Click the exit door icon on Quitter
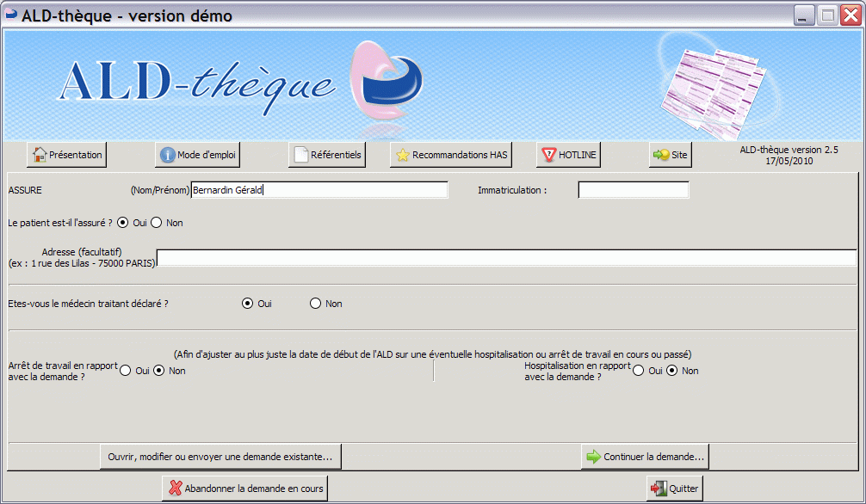 pyautogui.click(x=659, y=488)
